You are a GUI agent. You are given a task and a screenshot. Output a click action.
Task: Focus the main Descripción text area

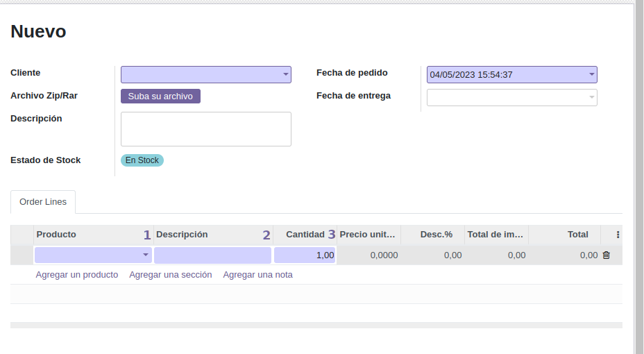point(205,129)
